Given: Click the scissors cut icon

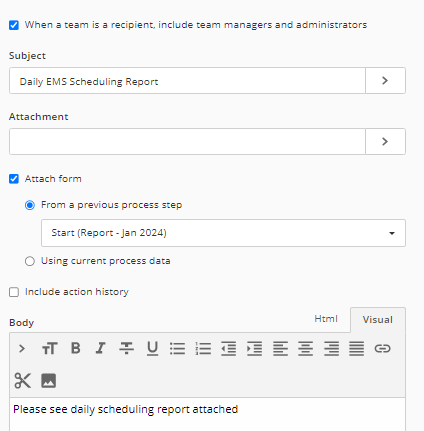Looking at the screenshot, I should [22, 380].
